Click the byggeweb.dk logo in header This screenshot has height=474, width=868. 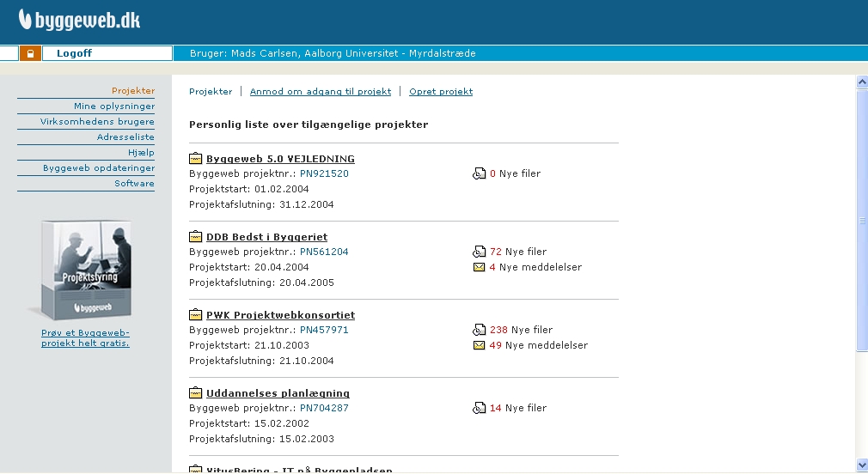point(80,20)
